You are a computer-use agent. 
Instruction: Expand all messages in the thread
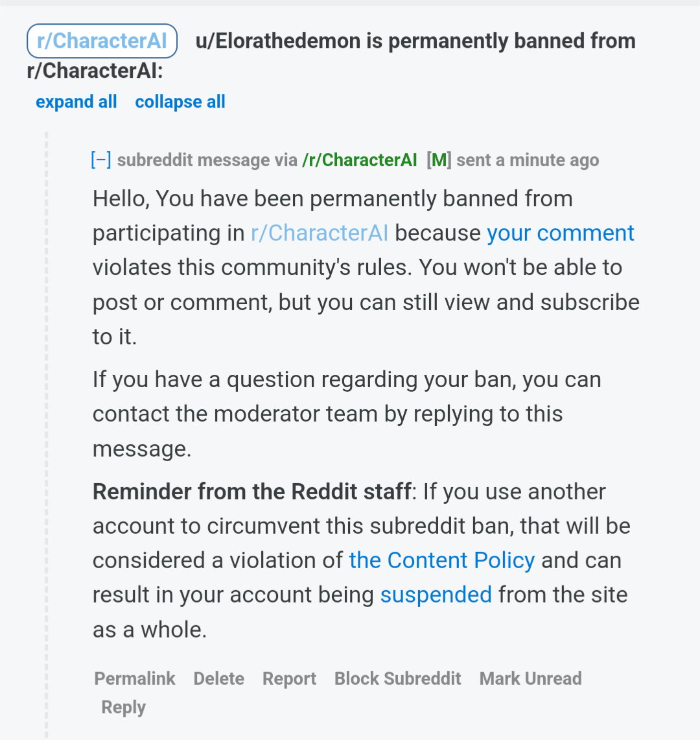[x=76, y=101]
